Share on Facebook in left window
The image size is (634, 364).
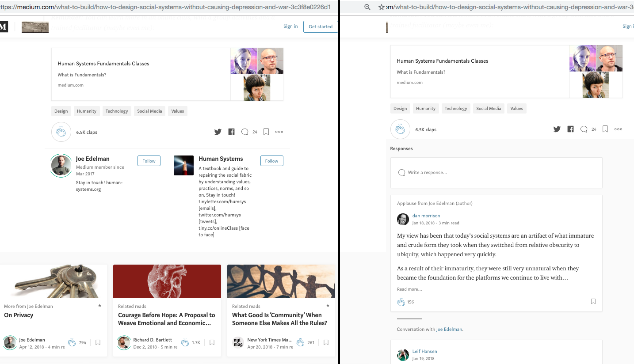pos(231,132)
